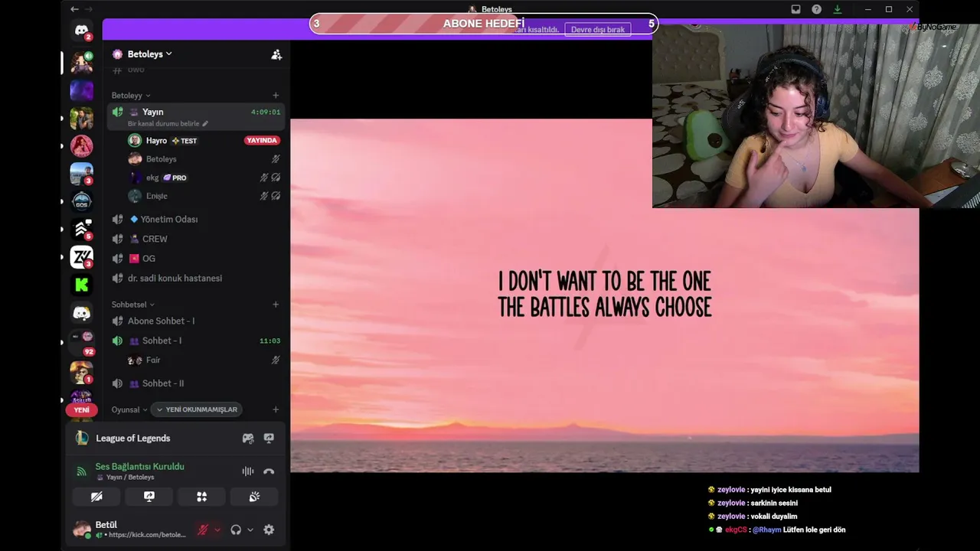This screenshot has height=551, width=980.
Task: Invite people with the add-member icon
Action: point(276,54)
